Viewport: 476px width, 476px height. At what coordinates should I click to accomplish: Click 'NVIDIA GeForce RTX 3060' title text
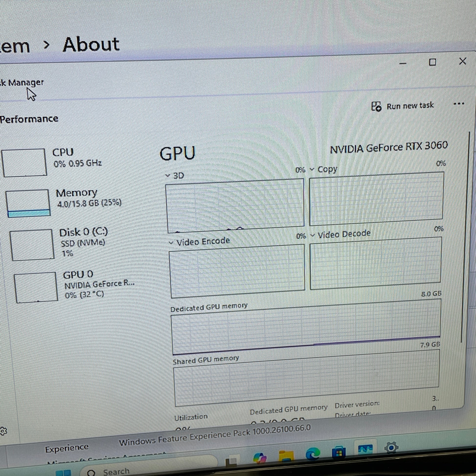tap(388, 147)
